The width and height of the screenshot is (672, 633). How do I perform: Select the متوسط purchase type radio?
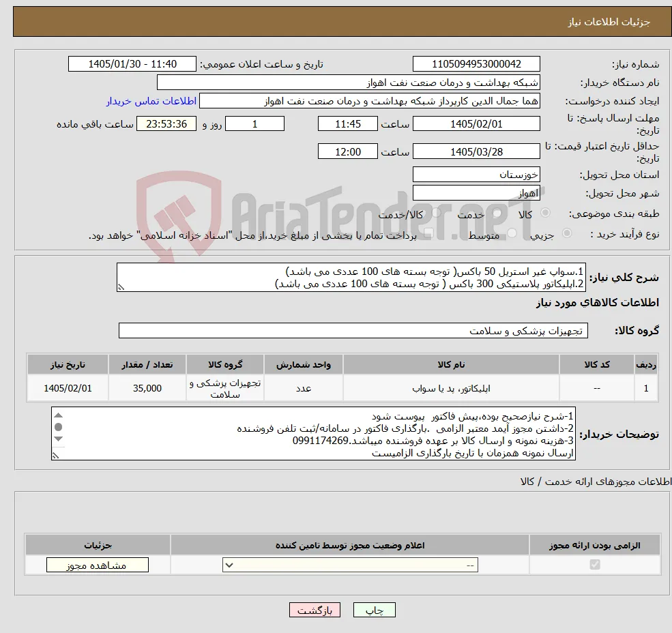512,233
